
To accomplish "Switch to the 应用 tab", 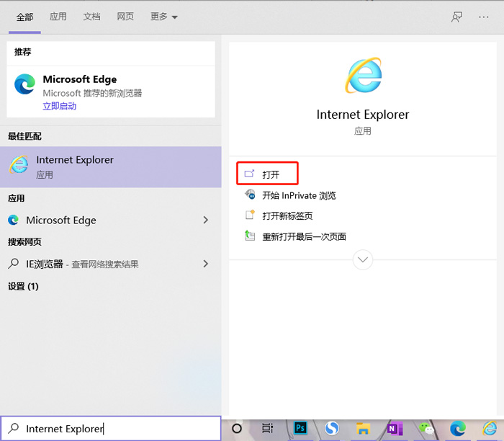I will [x=58, y=17].
